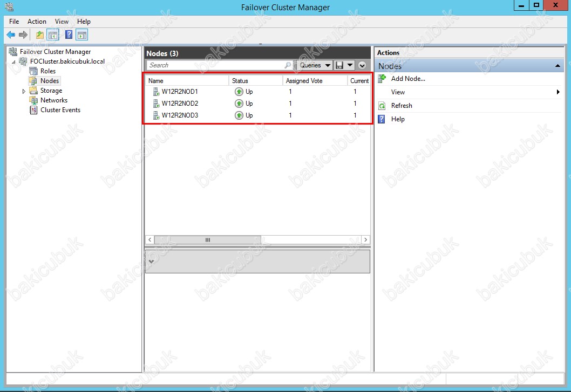Click the Actions pane title
The height and width of the screenshot is (392, 571).
tap(388, 53)
